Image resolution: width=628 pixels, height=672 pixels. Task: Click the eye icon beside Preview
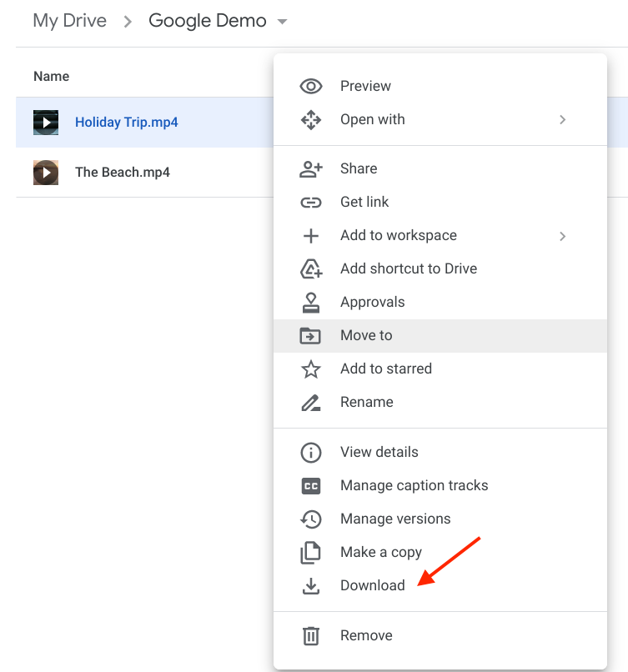tap(311, 86)
